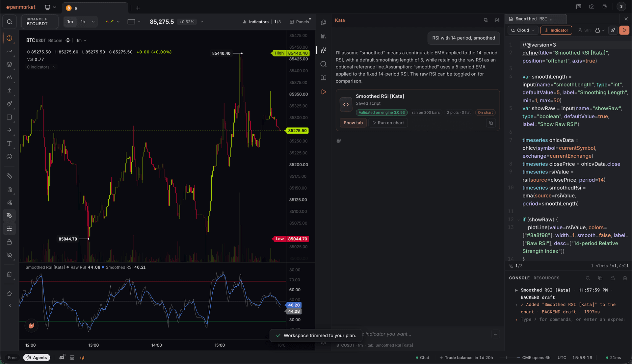
Task: Run script with orange play button
Action: (x=624, y=30)
